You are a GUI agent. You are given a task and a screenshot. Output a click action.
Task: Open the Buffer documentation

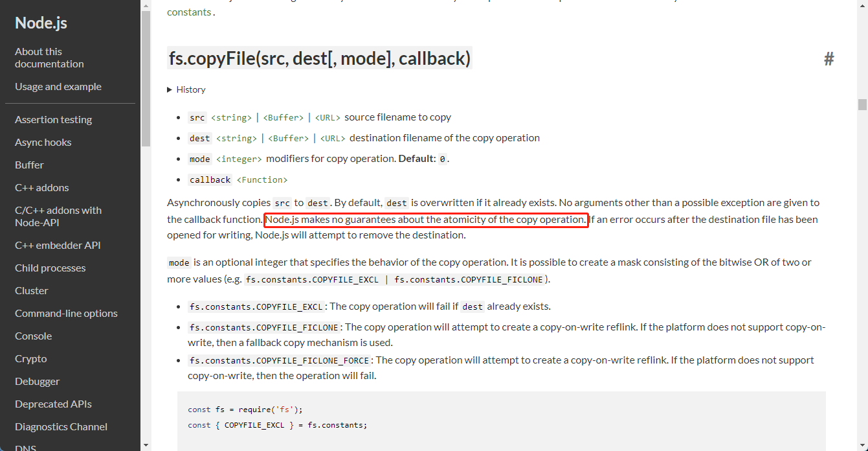click(x=29, y=165)
